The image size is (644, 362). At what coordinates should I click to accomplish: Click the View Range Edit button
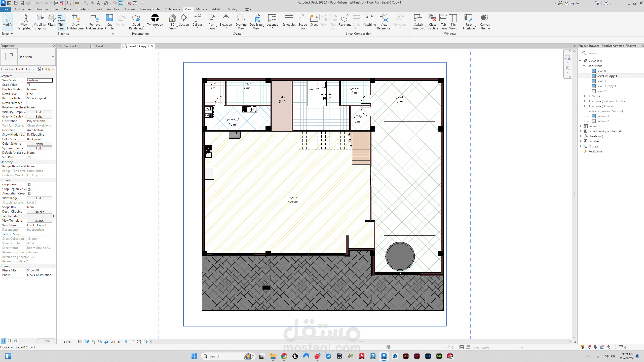click(x=40, y=198)
